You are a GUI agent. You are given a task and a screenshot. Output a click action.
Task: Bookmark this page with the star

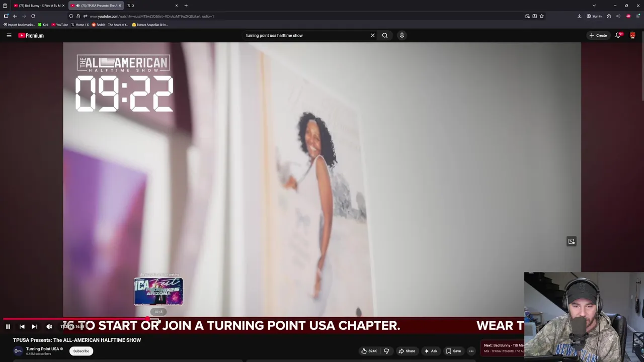coord(542,16)
